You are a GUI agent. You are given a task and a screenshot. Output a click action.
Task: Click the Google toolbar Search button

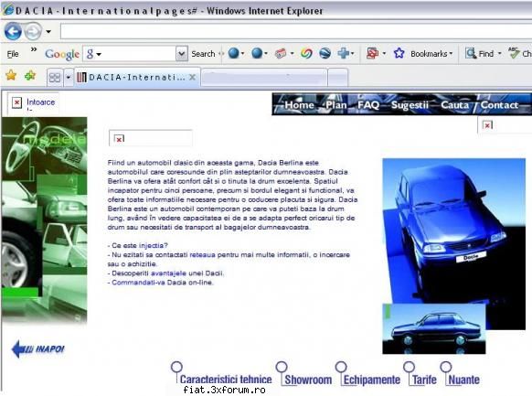pos(203,54)
